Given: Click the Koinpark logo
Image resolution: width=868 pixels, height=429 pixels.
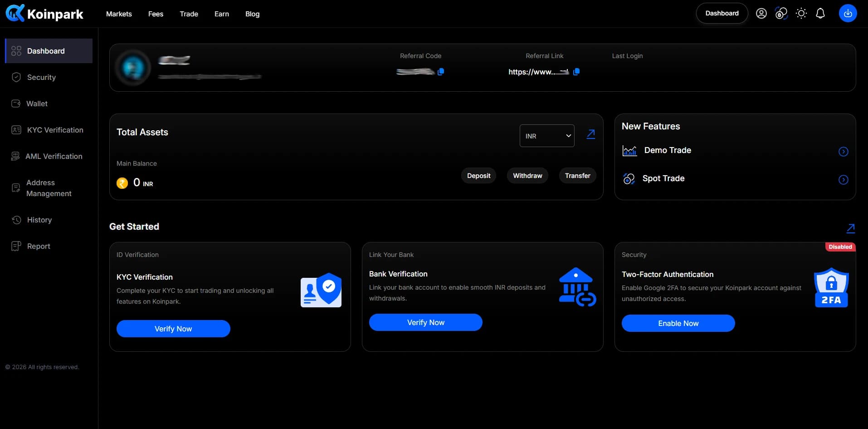Looking at the screenshot, I should tap(44, 14).
